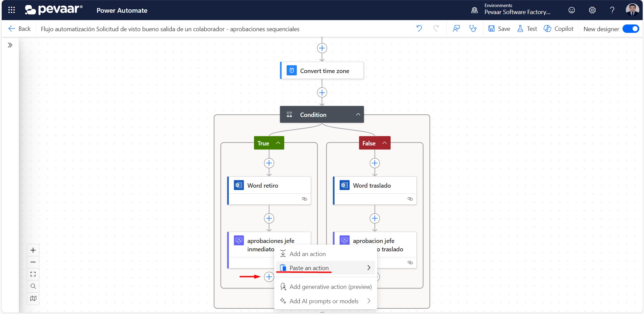This screenshot has width=644, height=314.
Task: Select Add generative action (preview)
Action: [326, 287]
